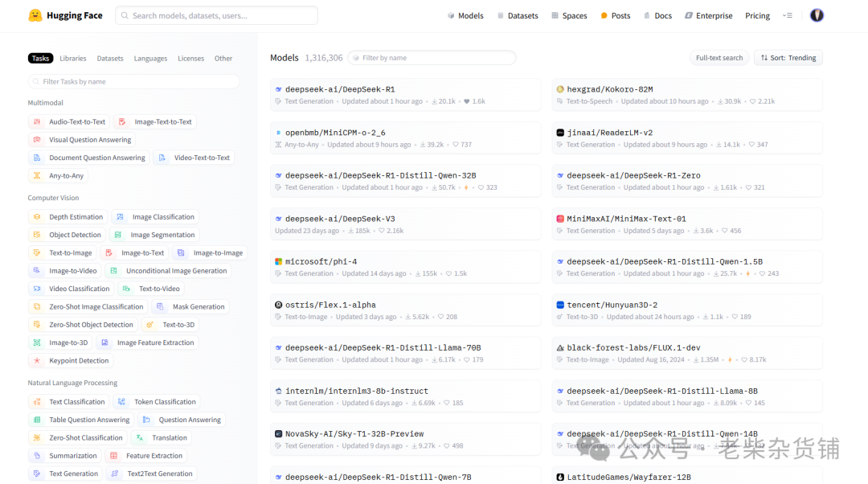Viewport: 868px width, 484px height.
Task: Go to the Pricing page
Action: [757, 15]
